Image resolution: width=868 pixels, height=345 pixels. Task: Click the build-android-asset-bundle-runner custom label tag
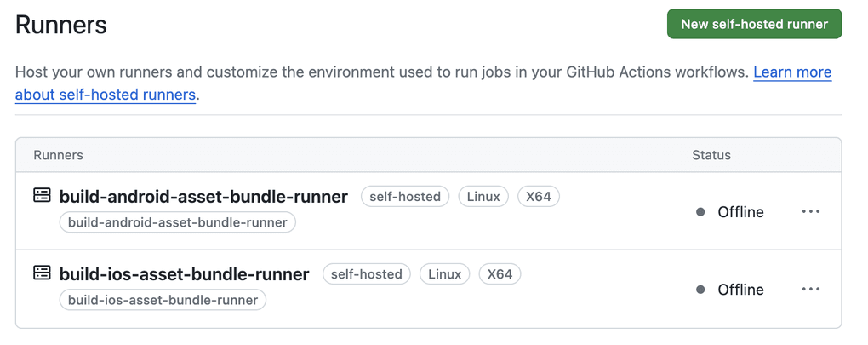coord(178,222)
